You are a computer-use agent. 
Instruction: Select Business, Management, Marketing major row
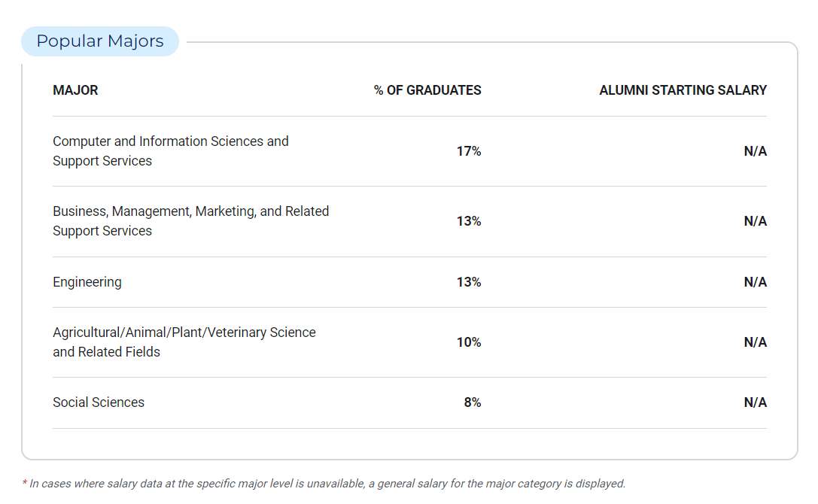click(x=190, y=221)
